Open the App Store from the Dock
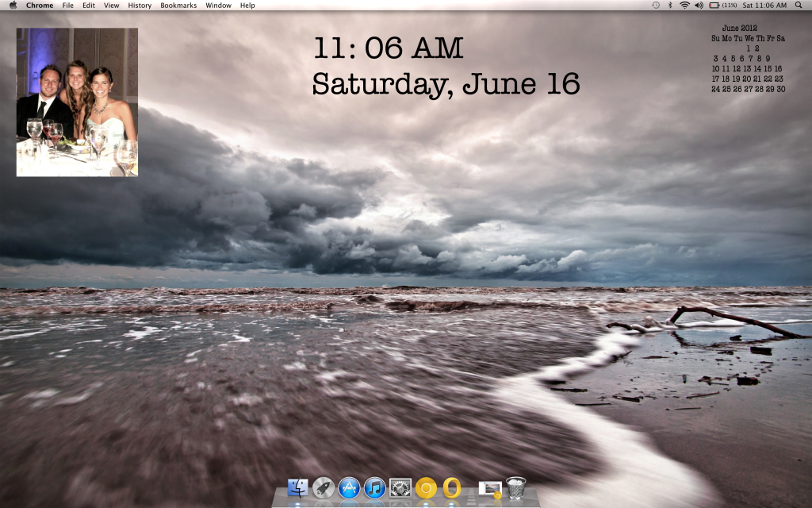Screen dimensions: 812x508 coord(349,488)
